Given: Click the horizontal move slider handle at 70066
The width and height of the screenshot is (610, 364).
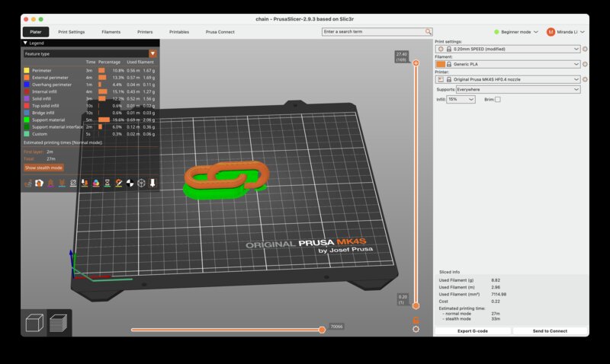Looking at the screenshot, I should point(323,329).
